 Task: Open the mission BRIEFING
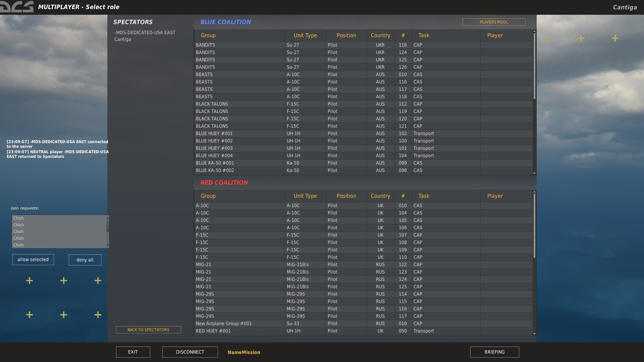(x=494, y=352)
